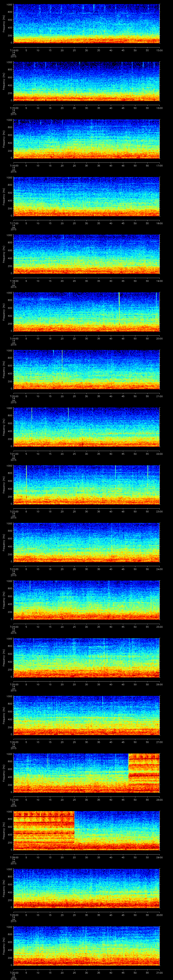Click the 7:21:00 start time label
Viewport: 173px width, 980px height.
point(14,454)
